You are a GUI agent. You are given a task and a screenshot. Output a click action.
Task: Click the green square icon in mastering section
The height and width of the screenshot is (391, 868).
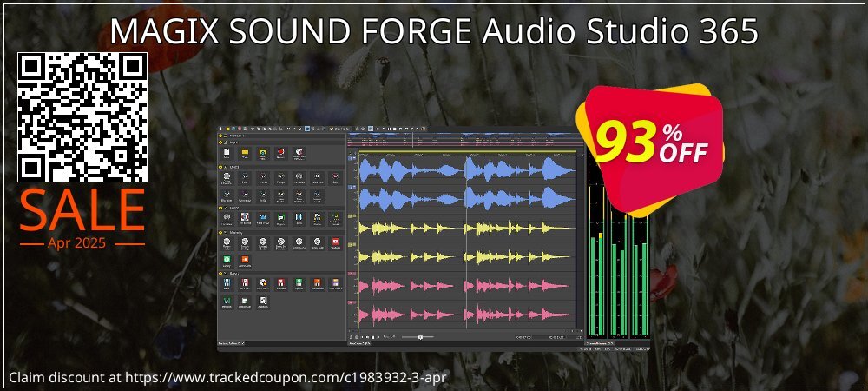coord(227,259)
